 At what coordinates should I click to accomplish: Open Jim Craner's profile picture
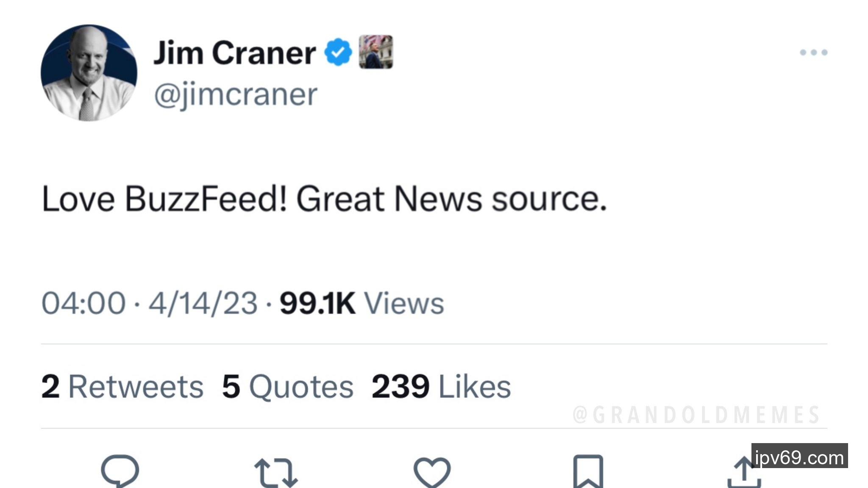pos(89,73)
